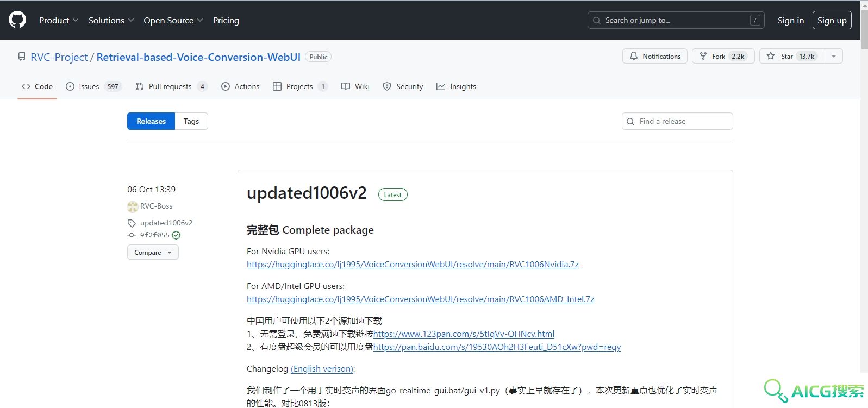
Task: Open the 123pan.com download link
Action: click(x=464, y=334)
